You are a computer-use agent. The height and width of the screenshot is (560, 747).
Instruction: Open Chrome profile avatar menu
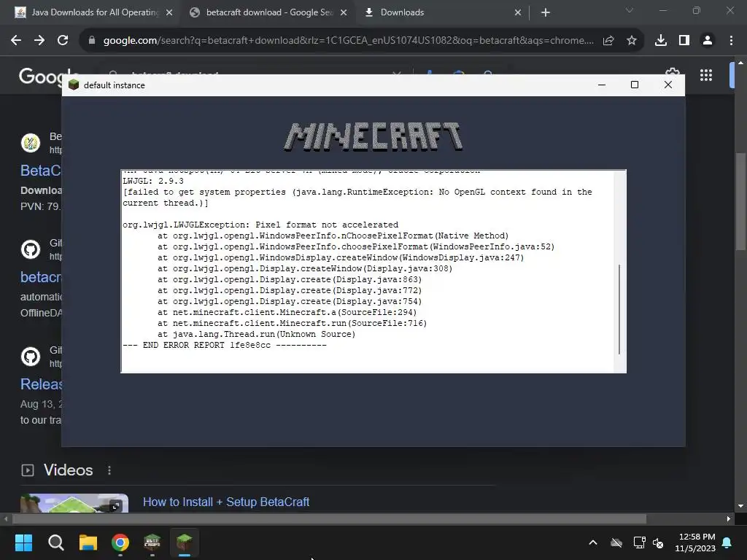point(708,41)
